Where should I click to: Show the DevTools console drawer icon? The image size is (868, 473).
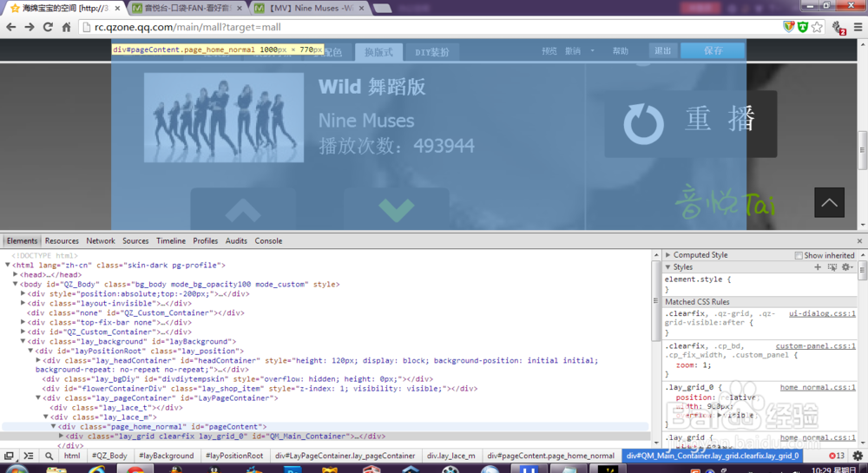[29, 456]
